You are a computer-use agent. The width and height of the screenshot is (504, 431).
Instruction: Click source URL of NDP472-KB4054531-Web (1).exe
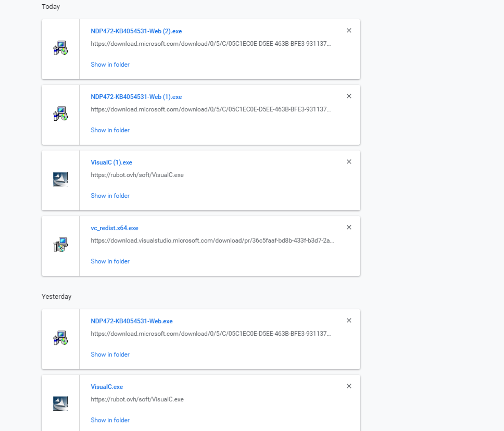tap(210, 109)
